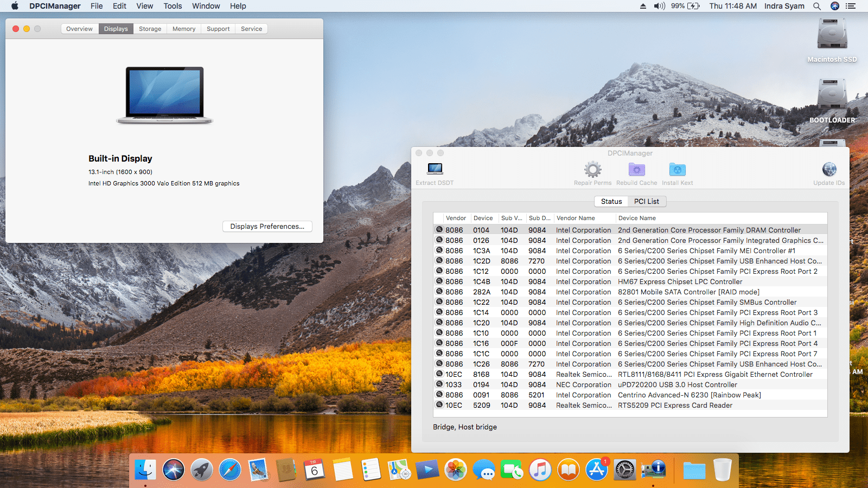Click the Extract DSDT toolbar icon
The height and width of the screenshot is (488, 868).
(435, 169)
